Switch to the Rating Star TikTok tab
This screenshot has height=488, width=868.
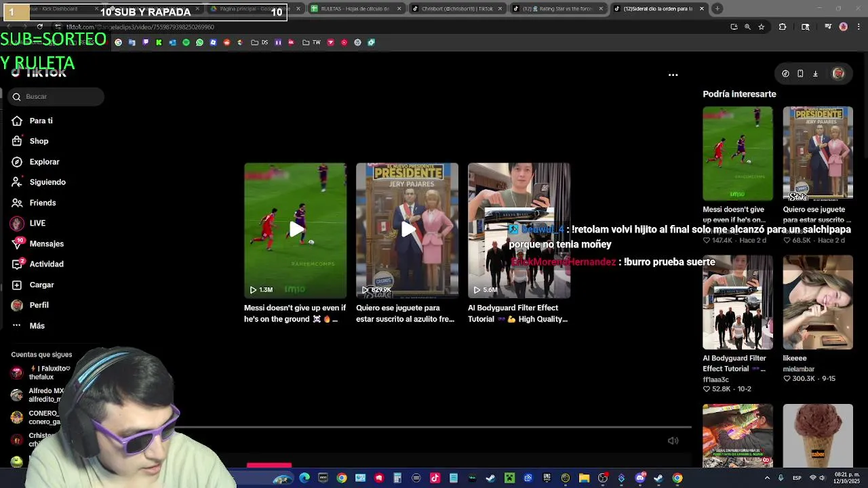(x=557, y=9)
